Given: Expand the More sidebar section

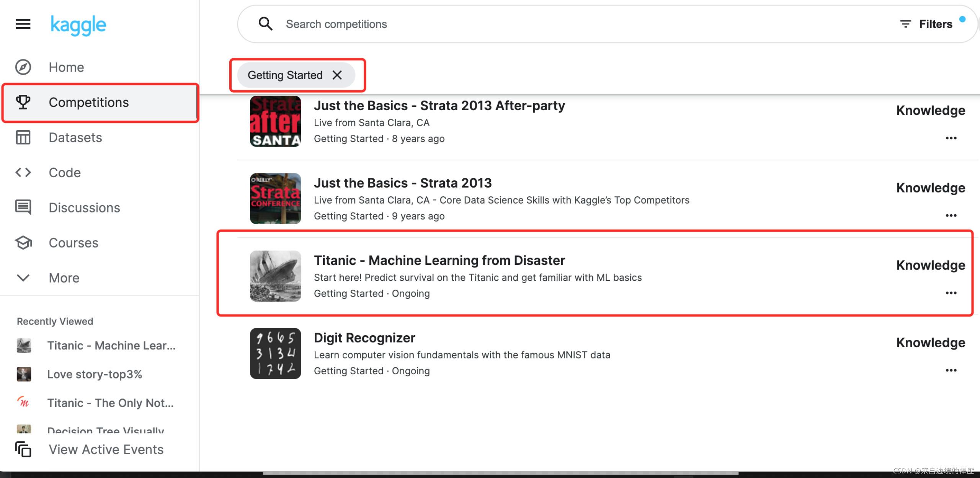Looking at the screenshot, I should click(x=64, y=278).
